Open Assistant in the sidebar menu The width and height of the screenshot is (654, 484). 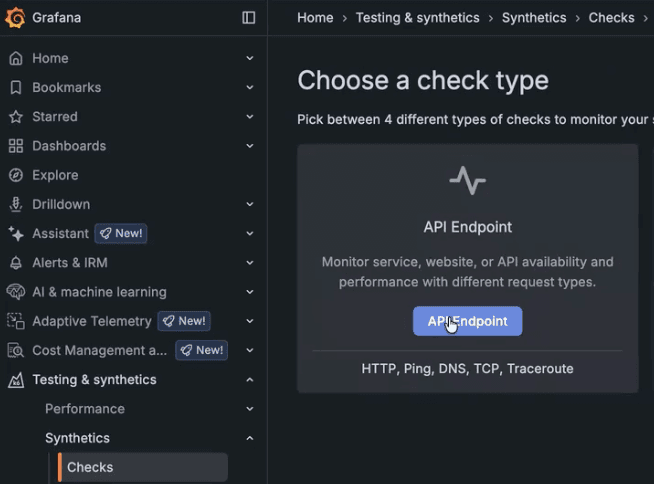coord(61,234)
